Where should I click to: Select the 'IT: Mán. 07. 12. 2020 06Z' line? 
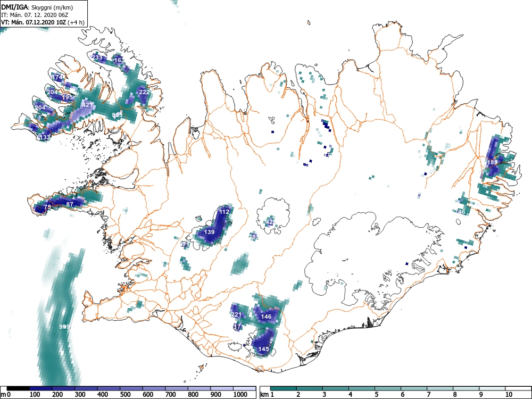pos(35,15)
